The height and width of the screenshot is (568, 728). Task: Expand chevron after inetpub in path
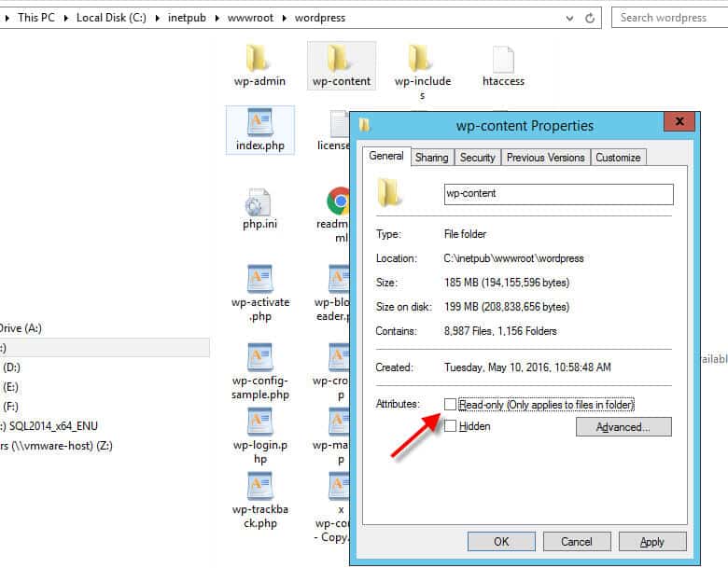[x=217, y=18]
